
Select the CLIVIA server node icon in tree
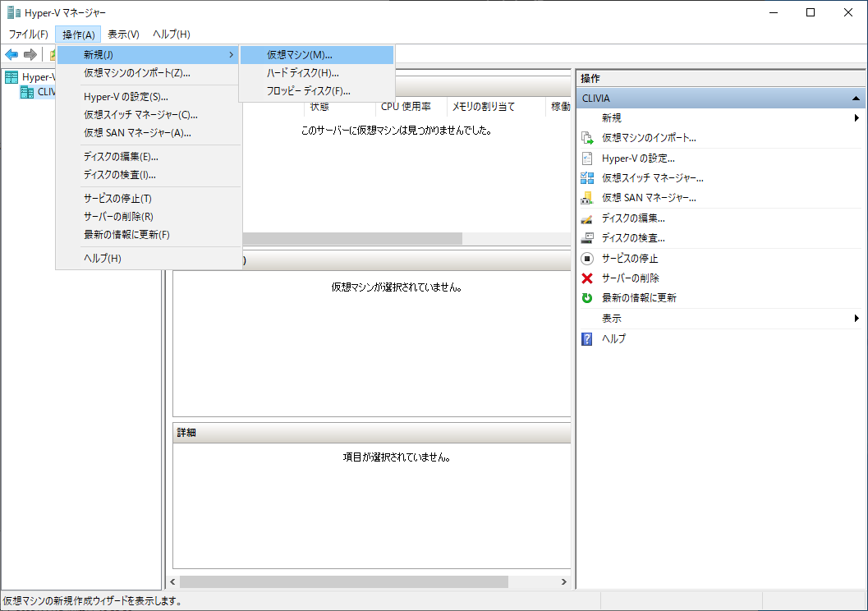pos(27,92)
